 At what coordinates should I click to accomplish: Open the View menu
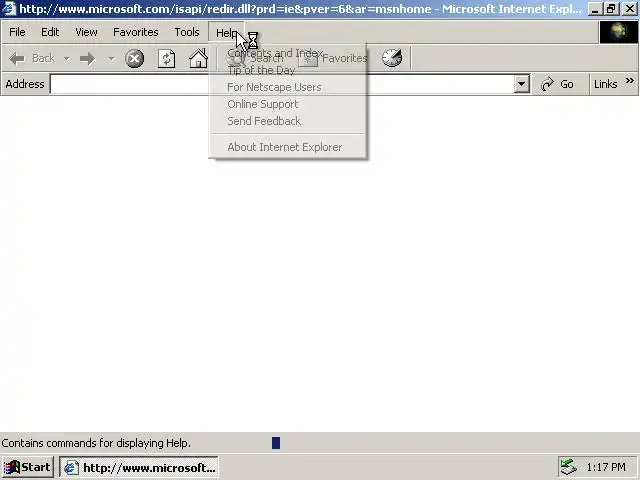coord(86,32)
